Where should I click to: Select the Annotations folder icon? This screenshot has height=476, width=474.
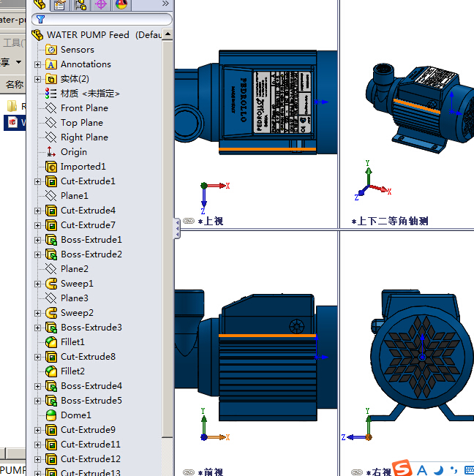pyautogui.click(x=50, y=64)
